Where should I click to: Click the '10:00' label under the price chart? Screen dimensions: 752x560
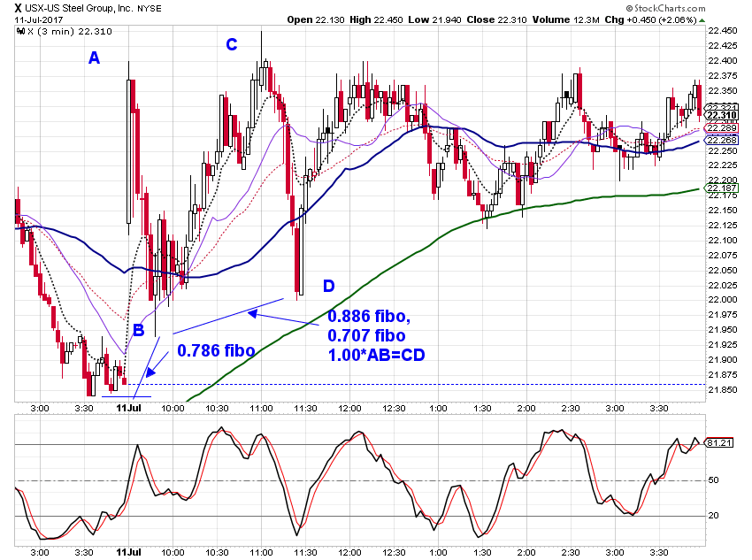[173, 409]
